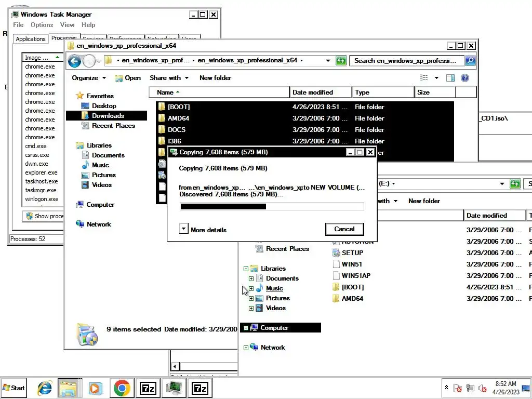This screenshot has width=532, height=399.
Task: Click the Forward arrow in the front Explorer window
Action: (x=89, y=61)
